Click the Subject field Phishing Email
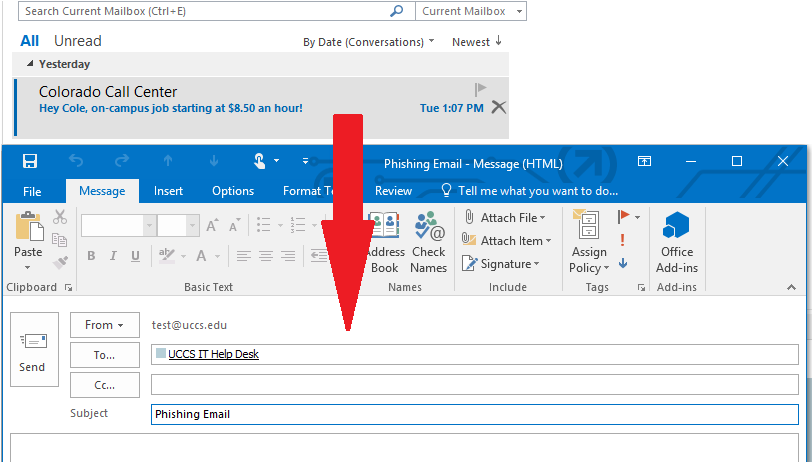This screenshot has height=465, width=812. tap(475, 414)
